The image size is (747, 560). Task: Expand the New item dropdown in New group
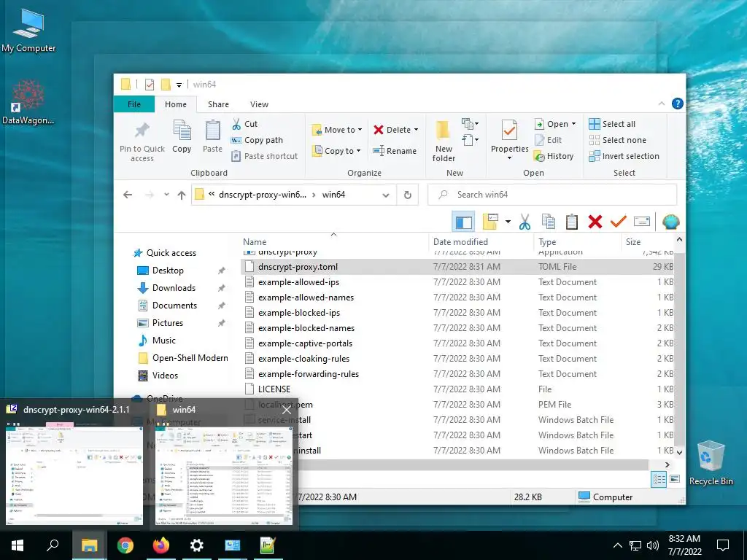pos(471,124)
